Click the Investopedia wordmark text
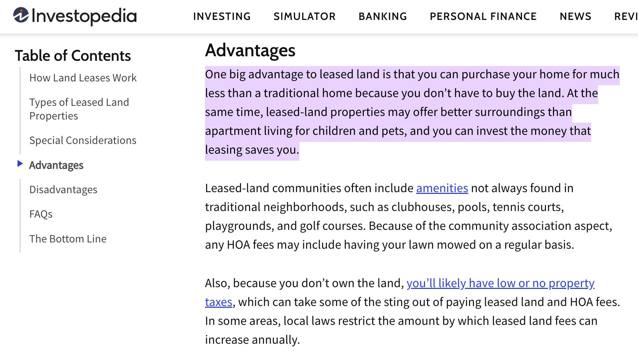The image size is (638, 364). [84, 16]
